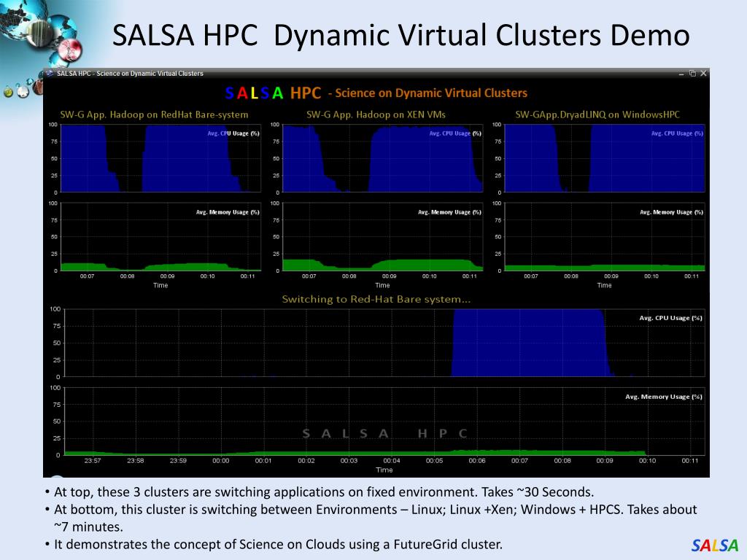Select the DryadLINQ on WindowsHPC chart title
This screenshot has height=560, width=747.
tap(597, 114)
